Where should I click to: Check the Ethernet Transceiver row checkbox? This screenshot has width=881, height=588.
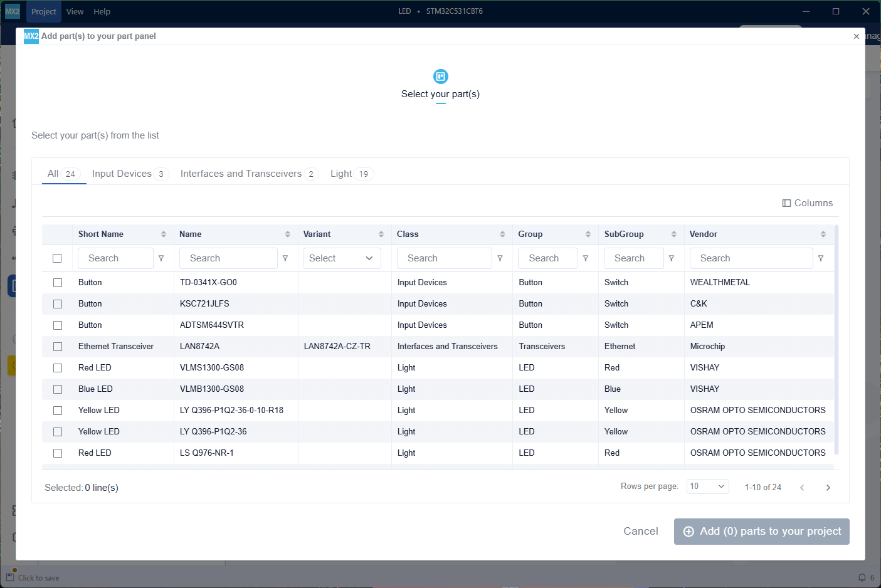58,347
